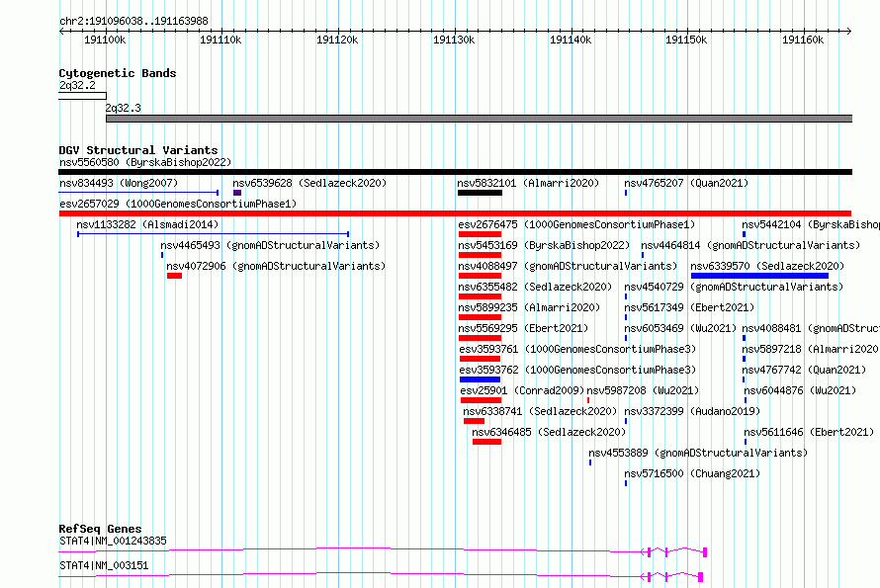Image resolution: width=880 pixels, height=588 pixels.
Task: Open nsv6346485 (Sedlazeck2020) variant
Action: (x=549, y=433)
